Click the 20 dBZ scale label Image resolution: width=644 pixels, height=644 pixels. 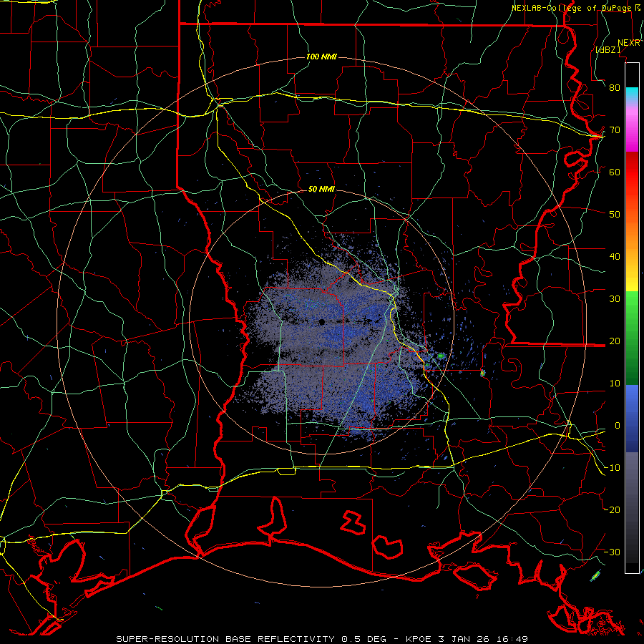615,341
